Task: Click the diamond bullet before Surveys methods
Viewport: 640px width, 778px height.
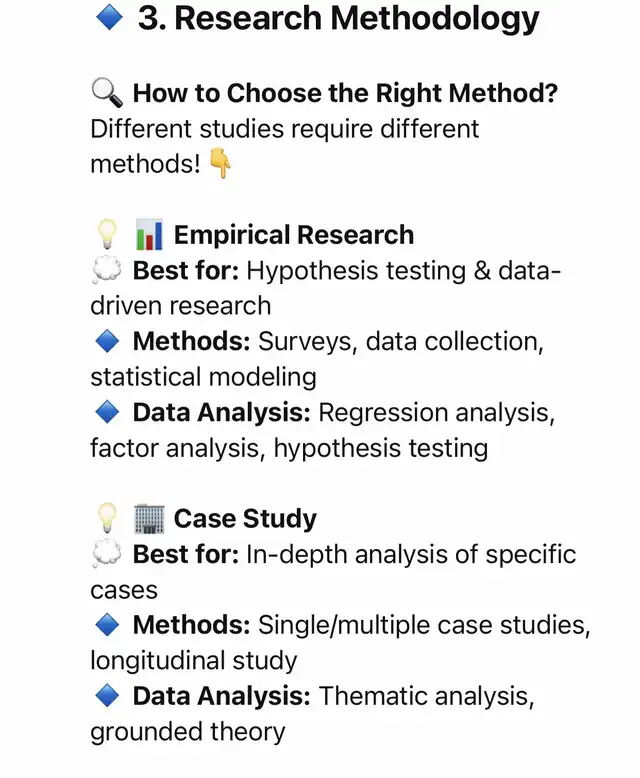Action: click(x=106, y=342)
